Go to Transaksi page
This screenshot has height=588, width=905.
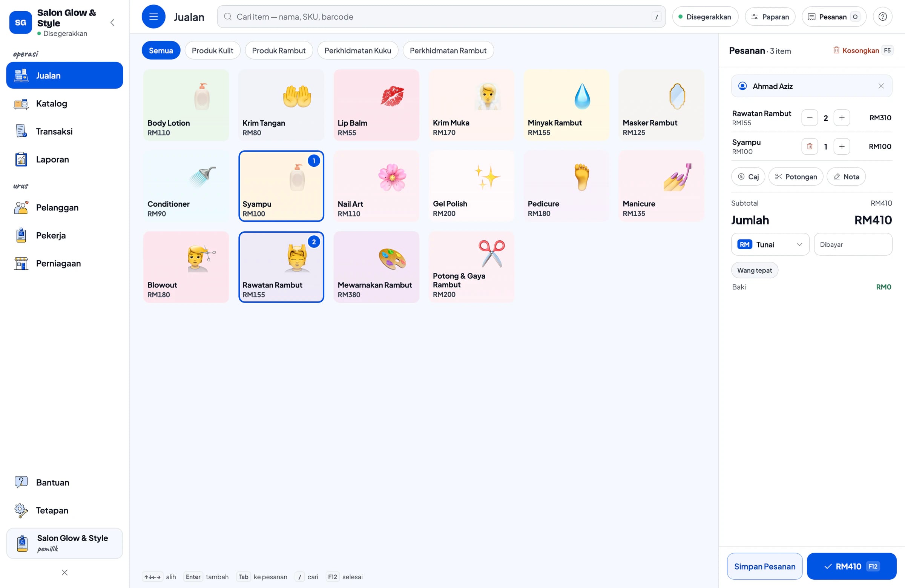click(64, 131)
